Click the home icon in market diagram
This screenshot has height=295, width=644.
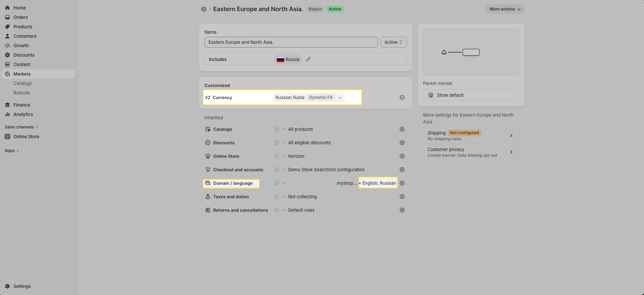444,52
